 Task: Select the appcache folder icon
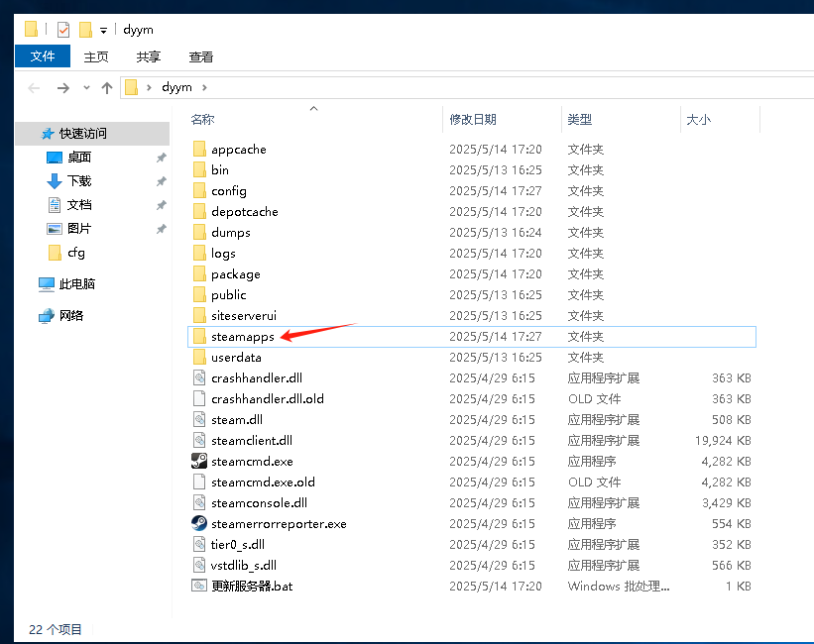click(x=199, y=149)
